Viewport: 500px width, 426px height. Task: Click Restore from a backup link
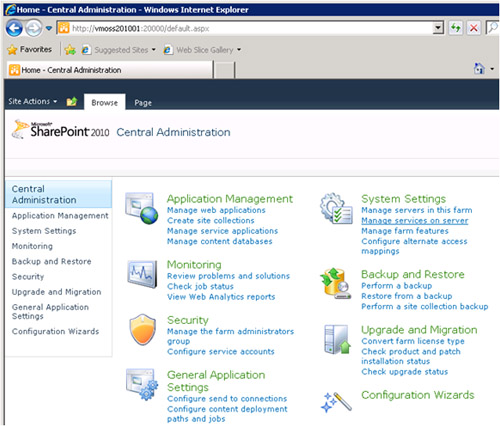(407, 296)
